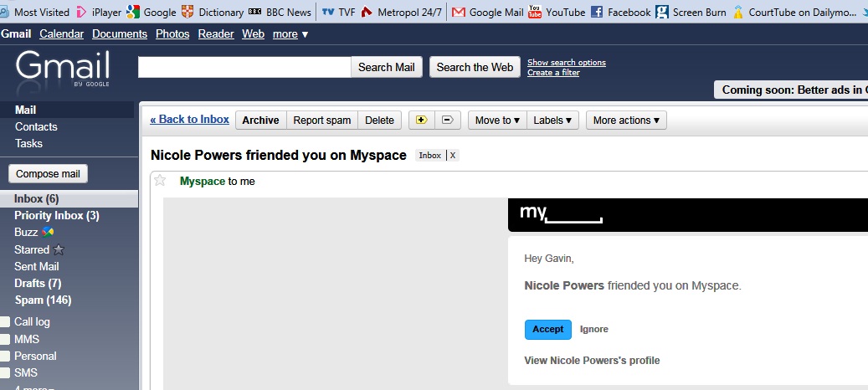Open Documents from the top bar
The image size is (868, 390).
pos(120,34)
